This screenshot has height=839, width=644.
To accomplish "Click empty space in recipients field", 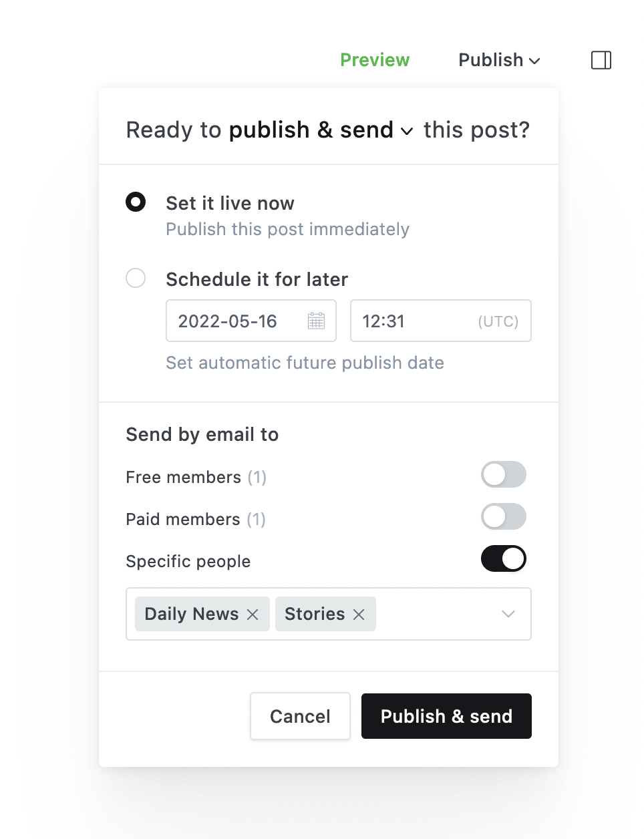I will click(434, 615).
